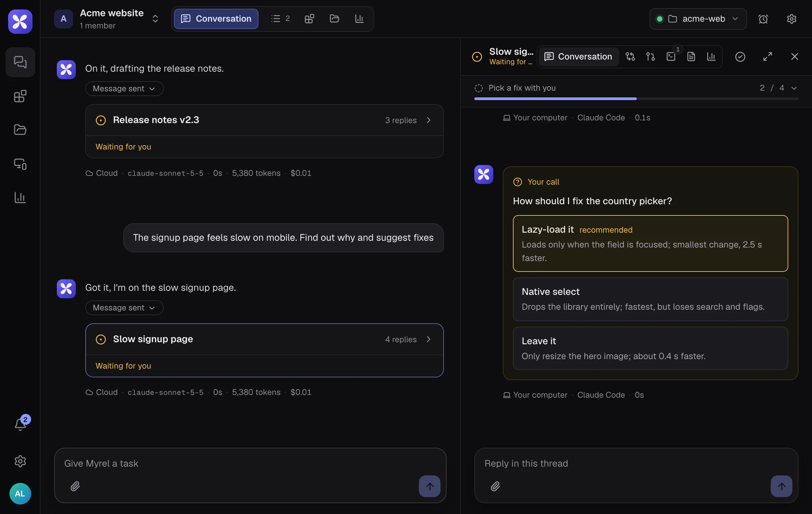Close the Slow signup thread panel
This screenshot has width=812, height=514.
tap(795, 56)
